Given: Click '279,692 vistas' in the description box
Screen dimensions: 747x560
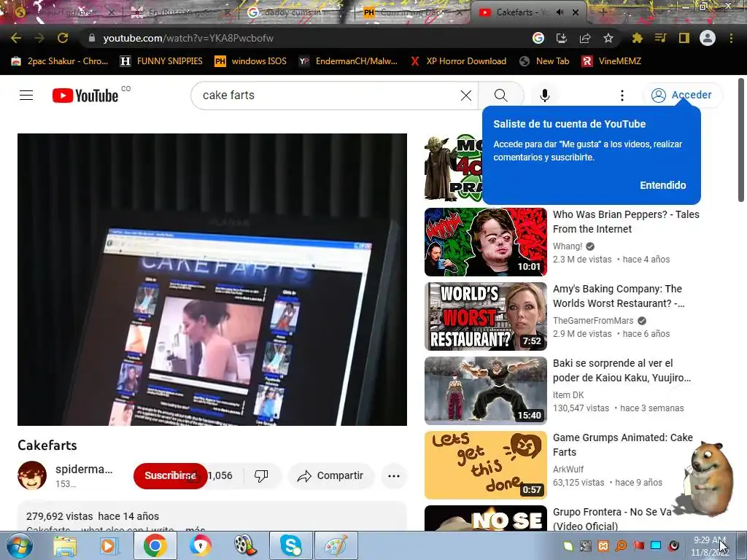Looking at the screenshot, I should click(x=60, y=516).
